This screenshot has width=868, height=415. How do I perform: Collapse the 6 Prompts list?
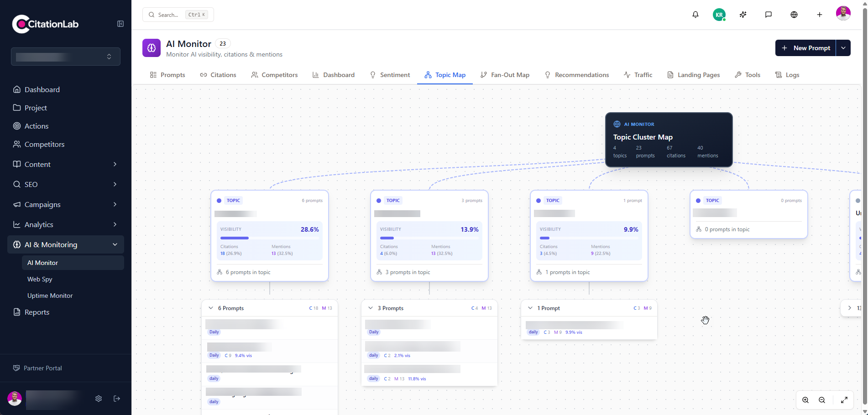(x=211, y=308)
